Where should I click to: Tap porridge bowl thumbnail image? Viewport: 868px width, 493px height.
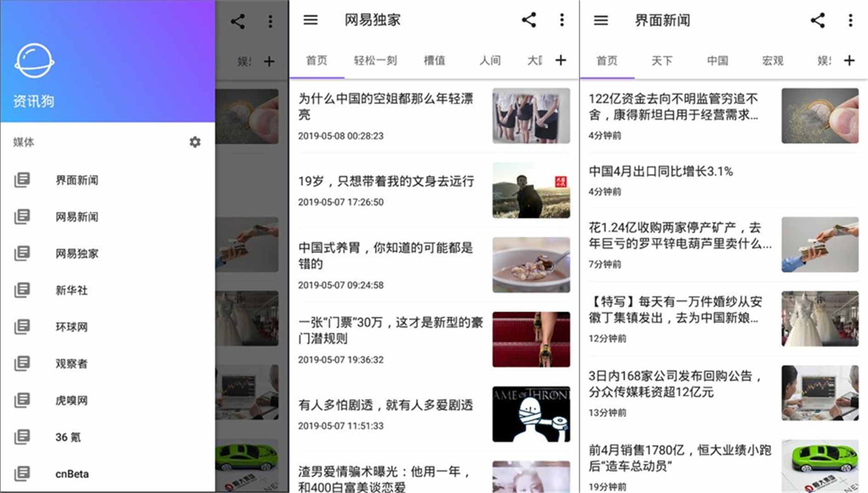coord(531,265)
